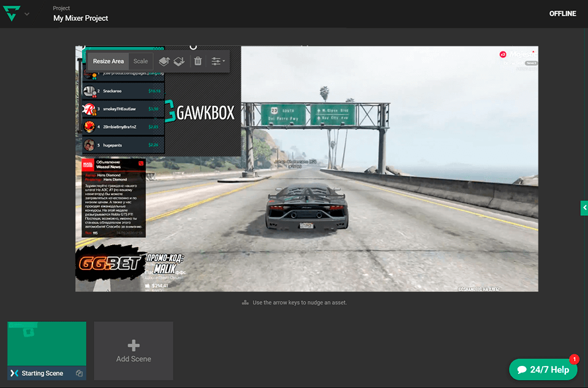Click the Z0mbie8my8ra1nZ leaderboard row

pyautogui.click(x=123, y=127)
